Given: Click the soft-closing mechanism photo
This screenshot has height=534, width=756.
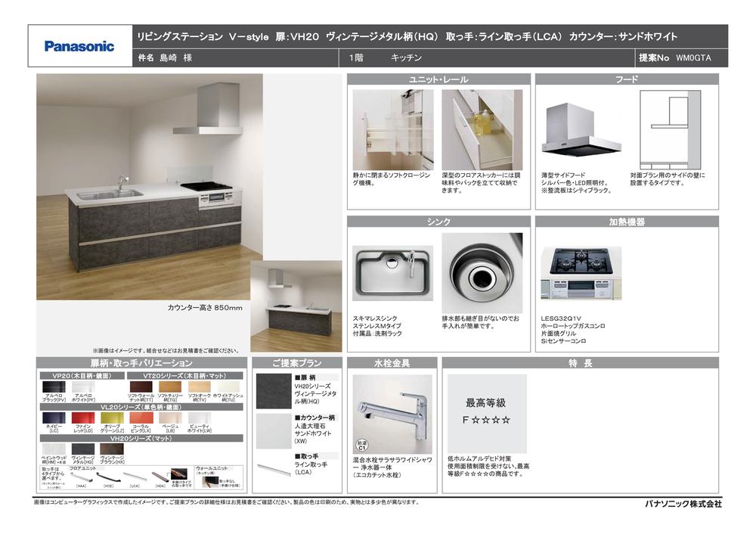Looking at the screenshot, I should [393, 129].
